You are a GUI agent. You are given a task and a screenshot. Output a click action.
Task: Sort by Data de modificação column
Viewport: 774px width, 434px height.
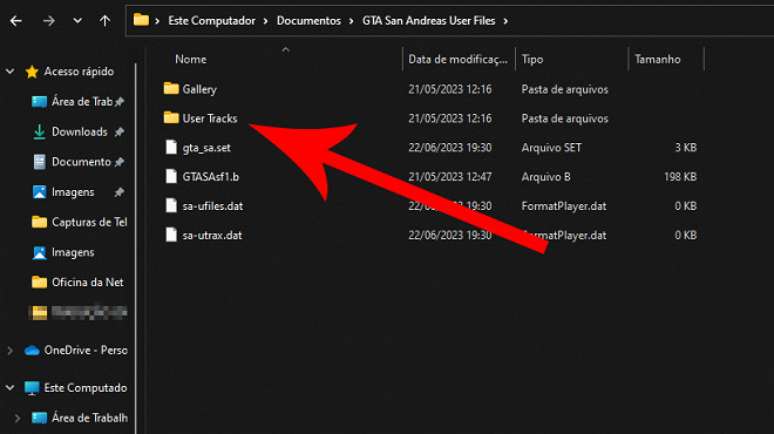click(x=457, y=60)
